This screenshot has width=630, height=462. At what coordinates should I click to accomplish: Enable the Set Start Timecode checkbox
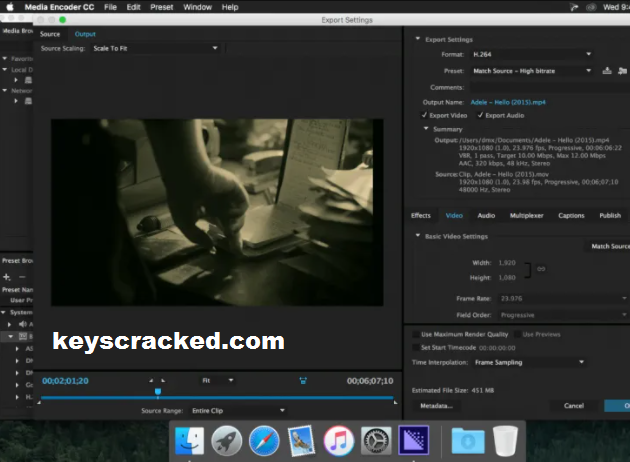tap(416, 348)
